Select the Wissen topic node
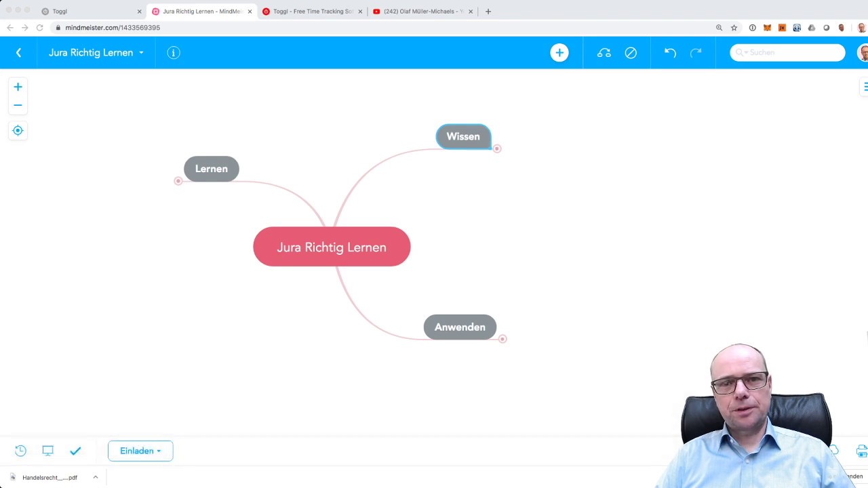868x488 pixels. [x=463, y=136]
